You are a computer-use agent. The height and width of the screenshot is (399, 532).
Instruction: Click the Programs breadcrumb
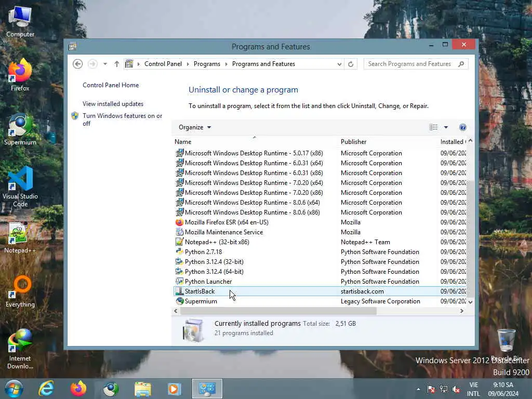[207, 64]
